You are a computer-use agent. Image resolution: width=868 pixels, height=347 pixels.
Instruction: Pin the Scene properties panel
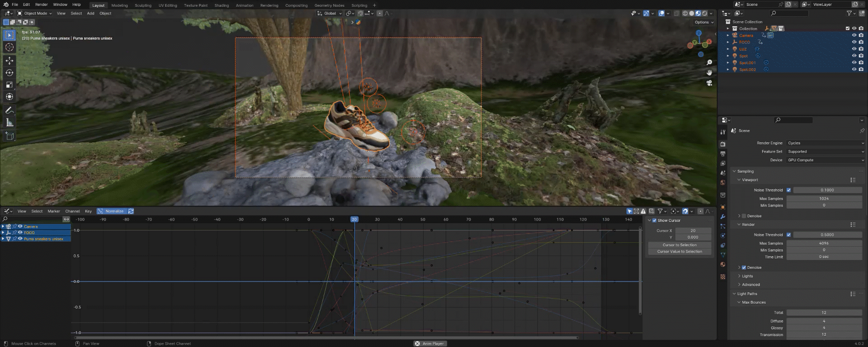pyautogui.click(x=862, y=131)
